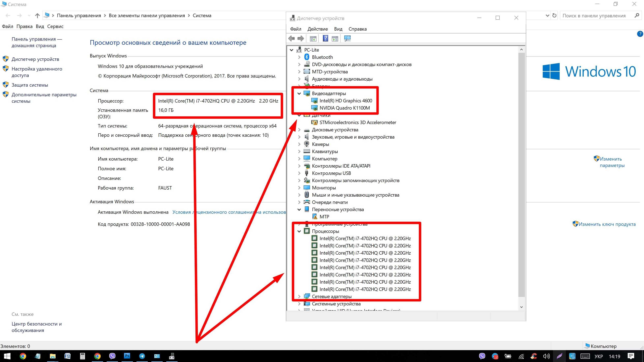Open the Правка menu in System window

pyautogui.click(x=25, y=26)
